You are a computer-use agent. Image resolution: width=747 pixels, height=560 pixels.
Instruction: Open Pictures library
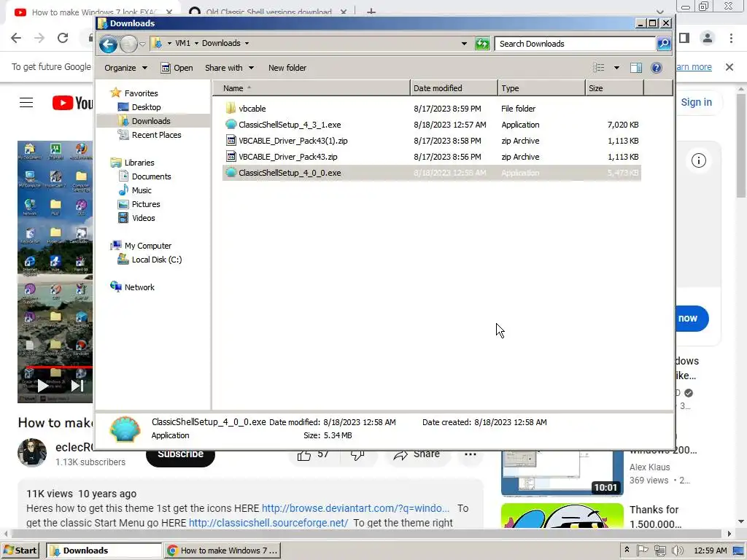(146, 204)
